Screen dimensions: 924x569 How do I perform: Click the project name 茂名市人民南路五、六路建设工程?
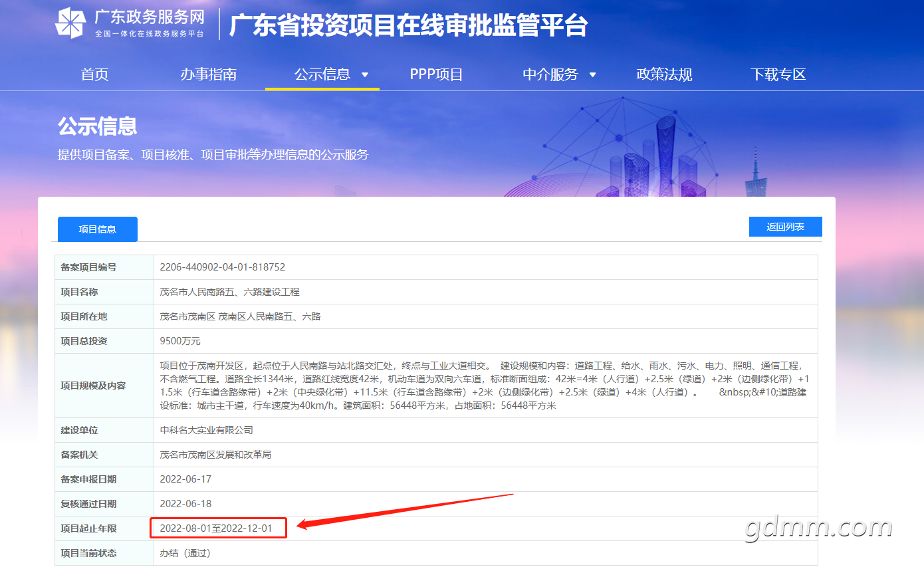point(230,292)
